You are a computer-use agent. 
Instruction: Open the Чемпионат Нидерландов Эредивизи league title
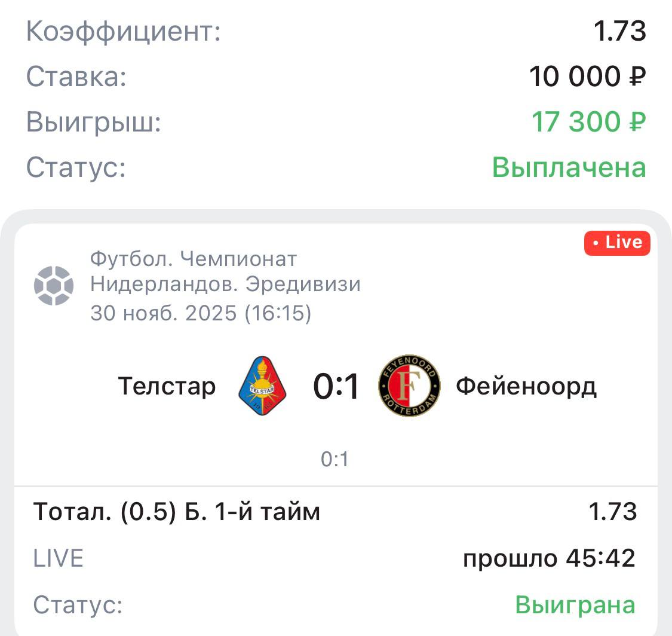225,271
